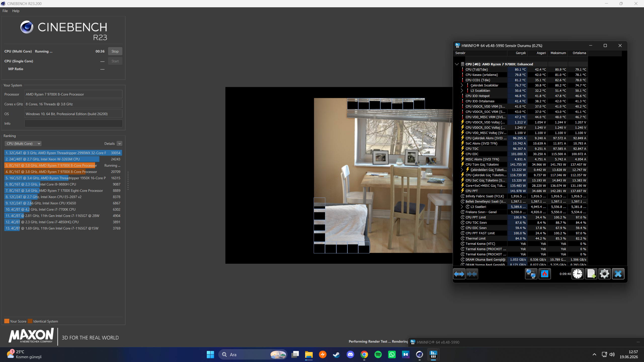Select the Ryzen 7 9700X row scoring 20709
Screen dimensions: 644x362
63,172
